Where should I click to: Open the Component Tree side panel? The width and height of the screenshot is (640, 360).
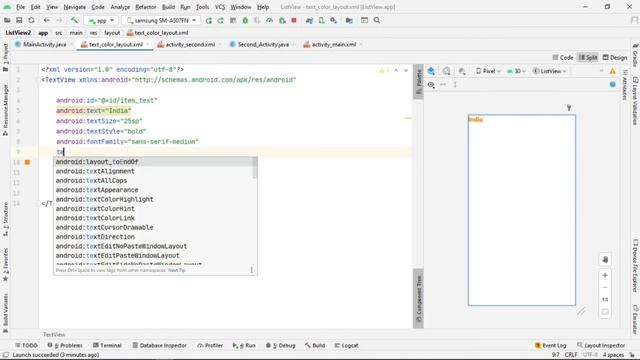pos(418,298)
